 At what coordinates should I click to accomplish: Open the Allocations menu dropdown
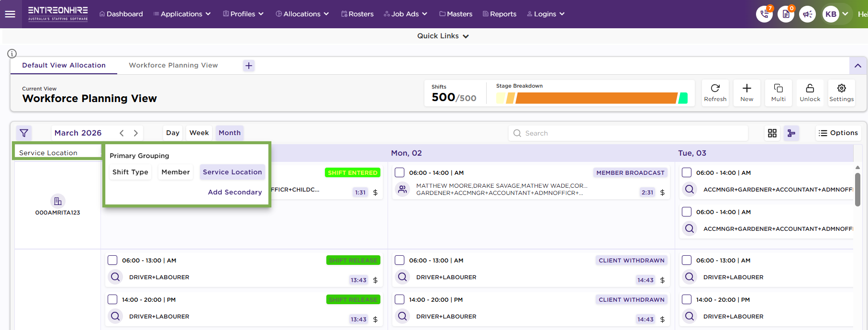tap(302, 14)
